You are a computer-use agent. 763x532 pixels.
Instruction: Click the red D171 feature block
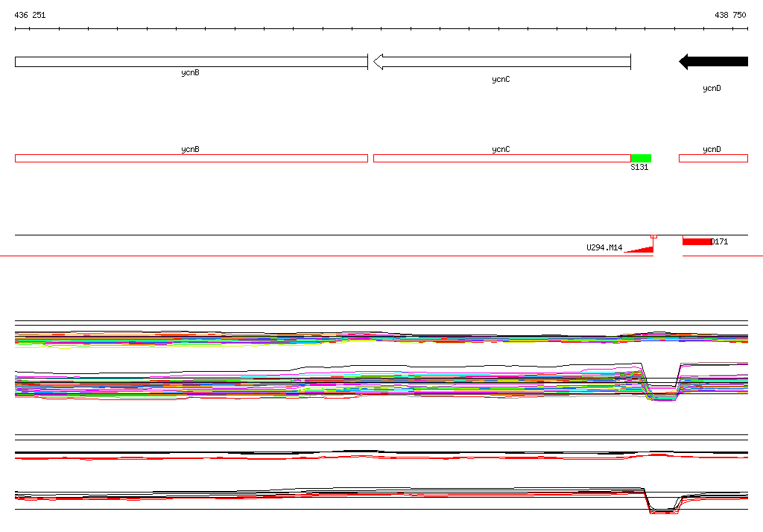tap(697, 241)
